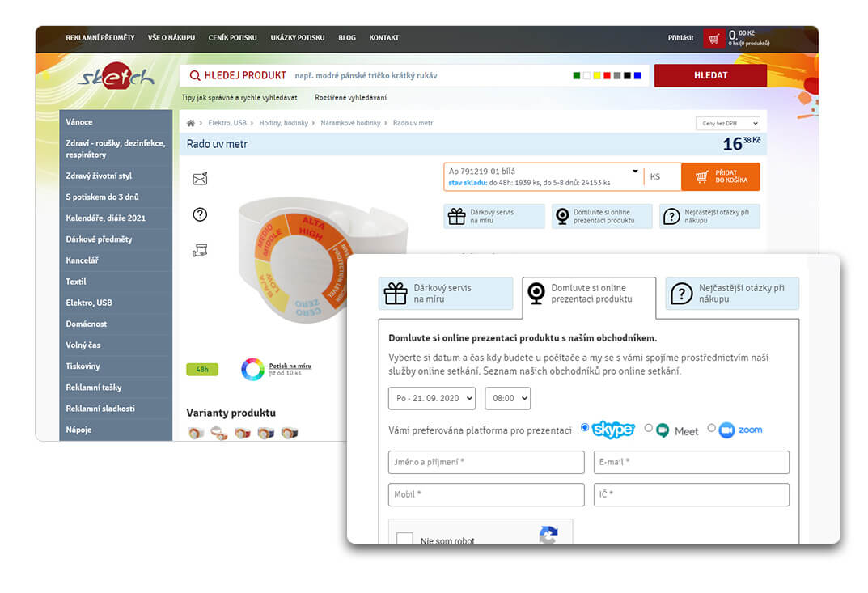Click the webcam icon in popup tab
Image resolution: width=868 pixels, height=593 pixels.
click(x=535, y=294)
